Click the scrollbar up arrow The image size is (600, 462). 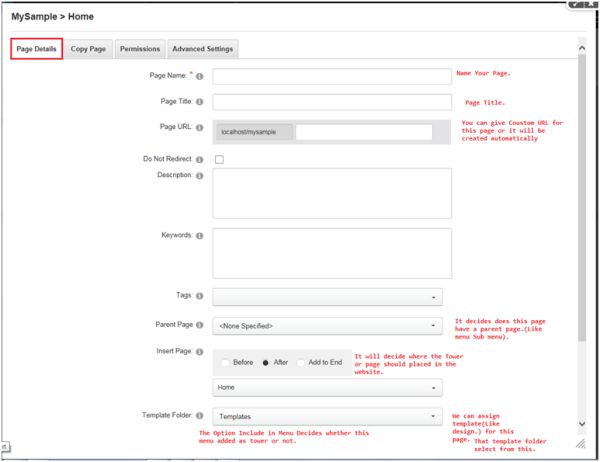coord(582,48)
